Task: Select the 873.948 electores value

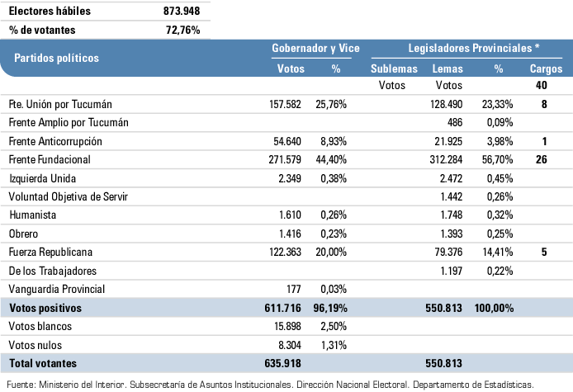Action: click(182, 12)
